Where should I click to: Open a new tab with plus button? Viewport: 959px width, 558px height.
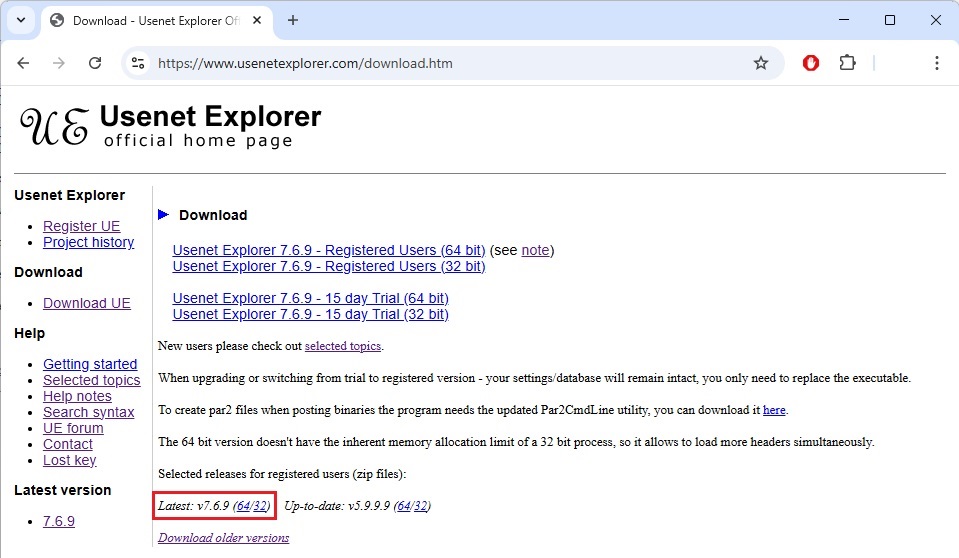[x=293, y=20]
